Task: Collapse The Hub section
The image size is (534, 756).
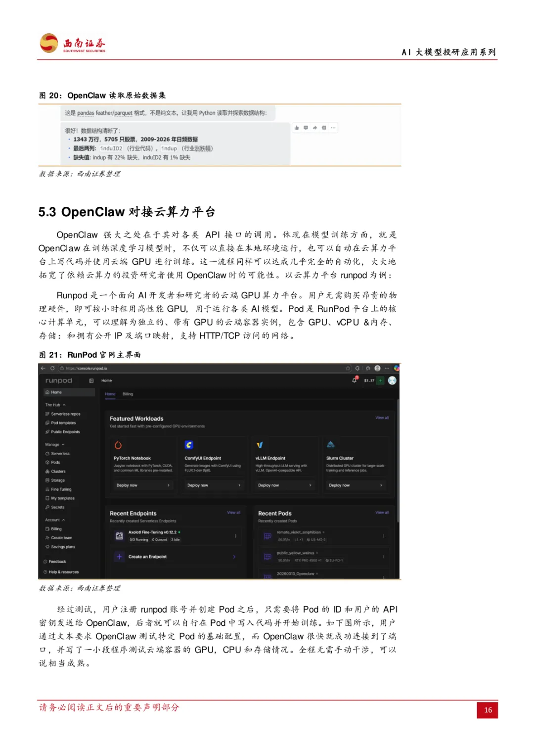Action: point(55,405)
